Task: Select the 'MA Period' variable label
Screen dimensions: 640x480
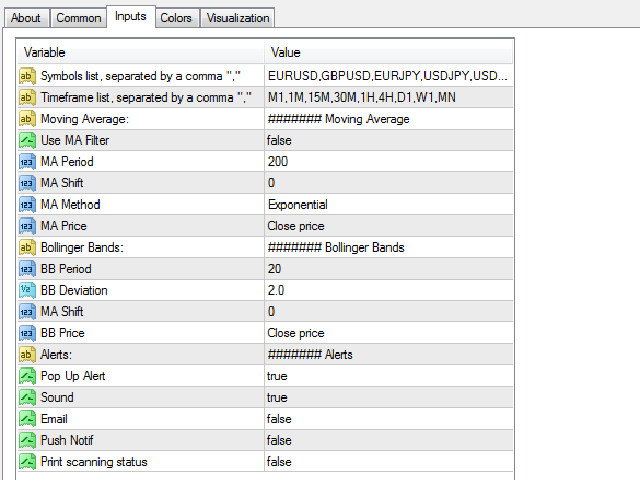Action: point(67,162)
